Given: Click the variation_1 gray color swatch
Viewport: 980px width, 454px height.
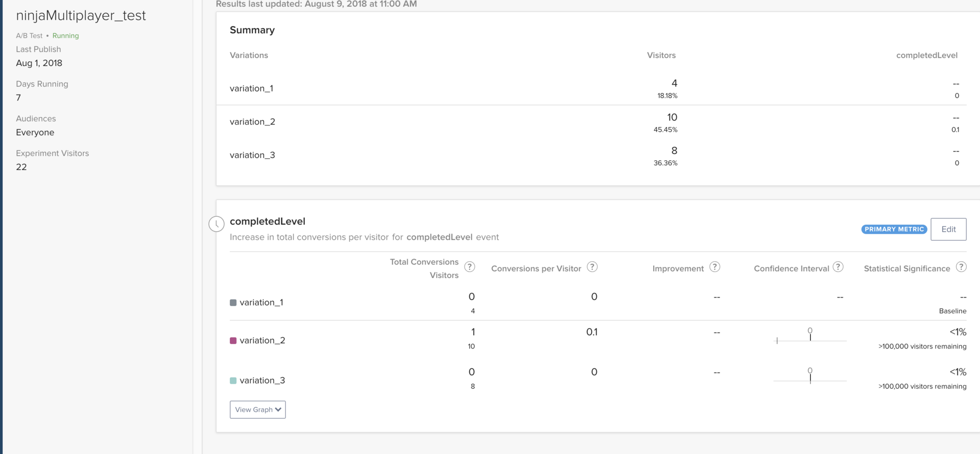Looking at the screenshot, I should (x=233, y=303).
